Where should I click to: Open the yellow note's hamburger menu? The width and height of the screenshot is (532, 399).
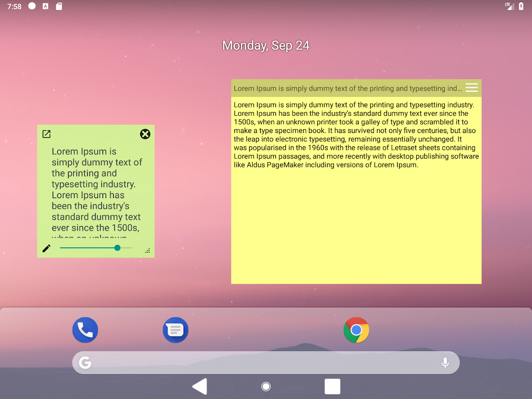pyautogui.click(x=472, y=88)
